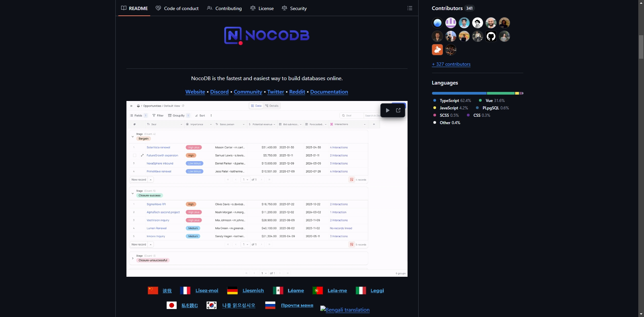Viewport: 644px width, 317px height.
Task: Open the Documentation link
Action: tap(329, 92)
